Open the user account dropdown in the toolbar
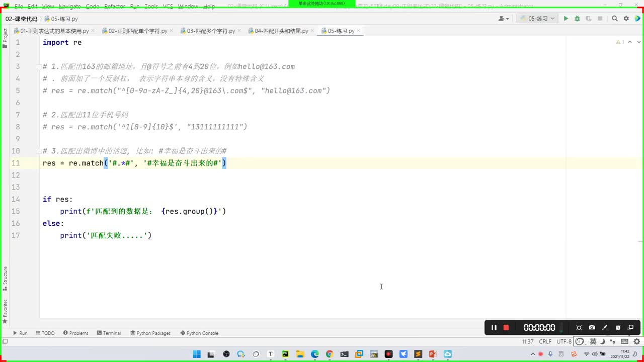 click(x=503, y=19)
